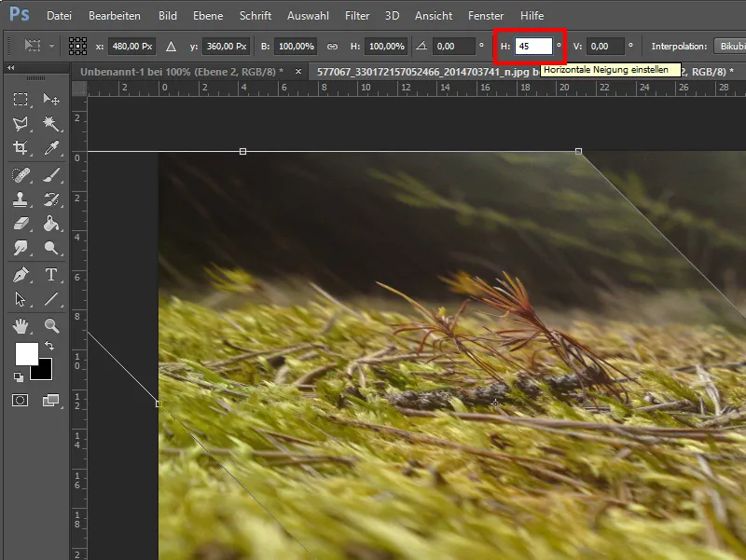
Task: Select the Path Selection tool
Action: [20, 299]
